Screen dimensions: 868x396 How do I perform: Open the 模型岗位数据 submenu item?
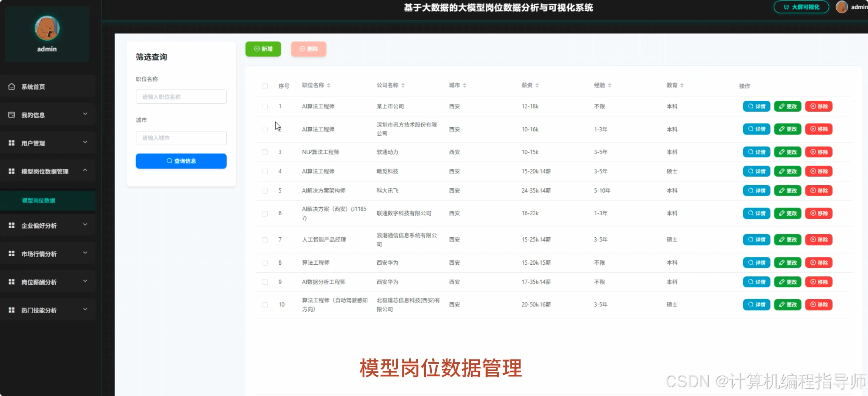point(39,200)
